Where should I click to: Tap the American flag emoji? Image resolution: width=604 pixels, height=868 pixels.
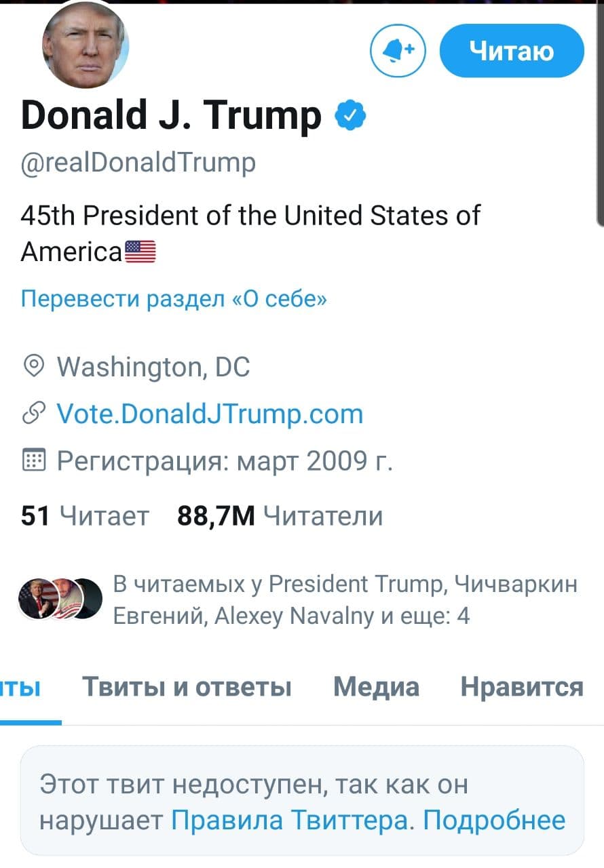click(x=140, y=252)
